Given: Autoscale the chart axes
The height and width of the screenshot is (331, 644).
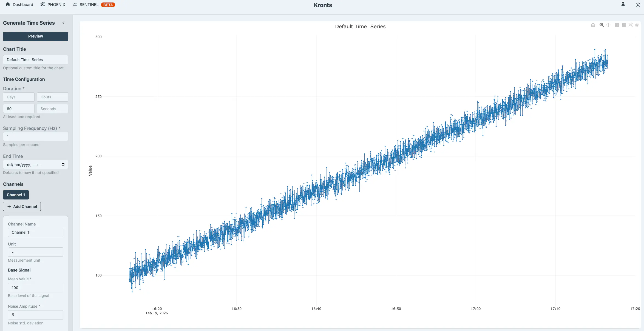Looking at the screenshot, I should 630,25.
